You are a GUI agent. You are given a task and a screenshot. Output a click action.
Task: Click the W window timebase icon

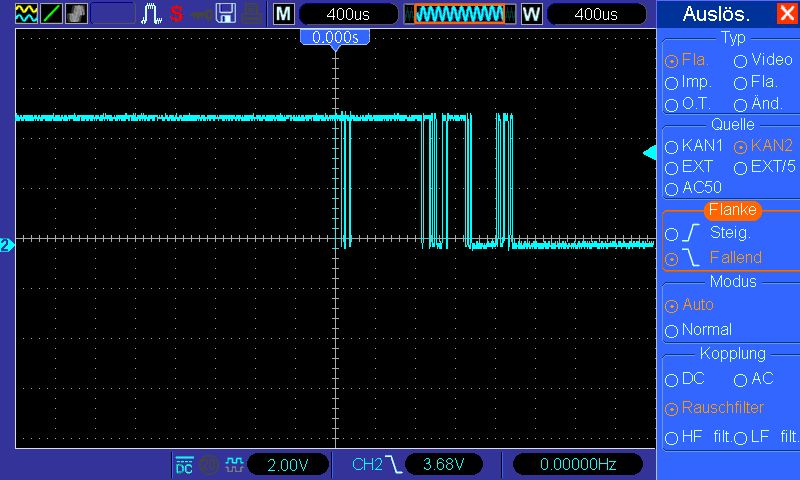pyautogui.click(x=531, y=14)
